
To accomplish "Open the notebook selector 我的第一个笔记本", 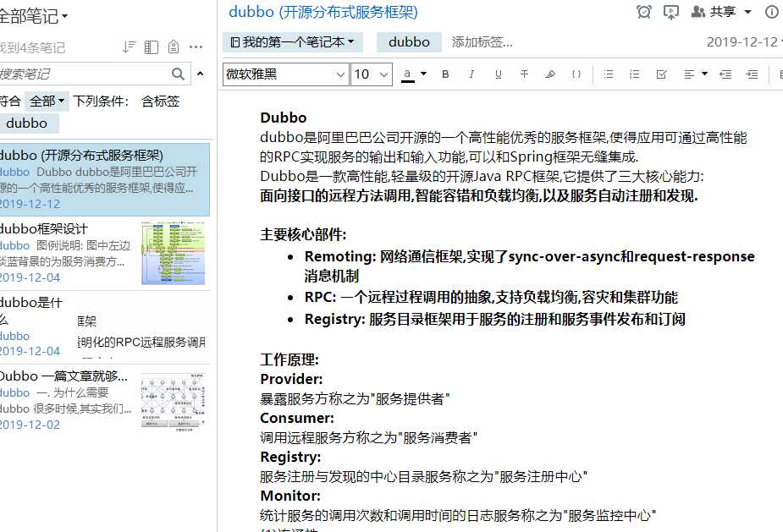I will pyautogui.click(x=293, y=42).
